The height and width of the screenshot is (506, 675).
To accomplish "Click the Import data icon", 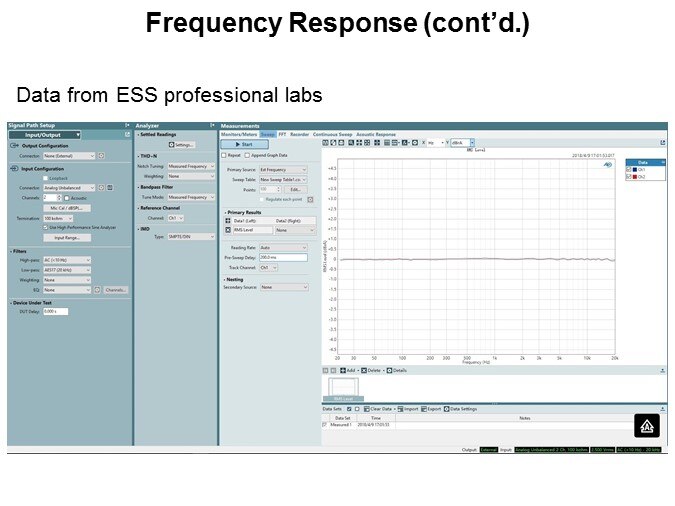I will click(398, 409).
